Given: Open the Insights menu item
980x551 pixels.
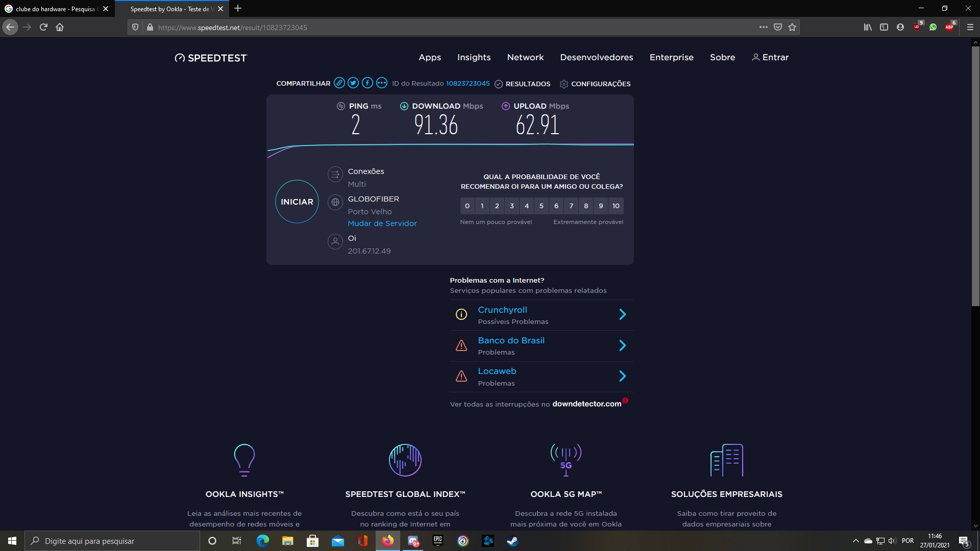Looking at the screenshot, I should click(x=474, y=57).
